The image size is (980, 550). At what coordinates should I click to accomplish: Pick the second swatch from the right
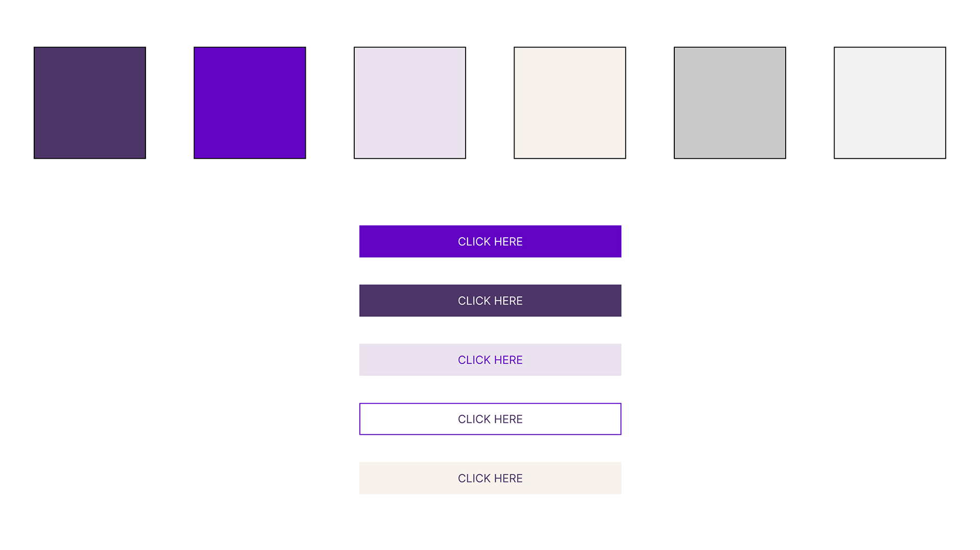730,103
